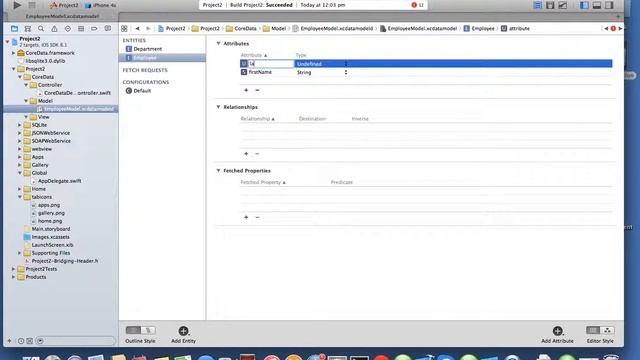Open the Undefined type dropdown of selected attribute
The width and height of the screenshot is (640, 360).
322,64
